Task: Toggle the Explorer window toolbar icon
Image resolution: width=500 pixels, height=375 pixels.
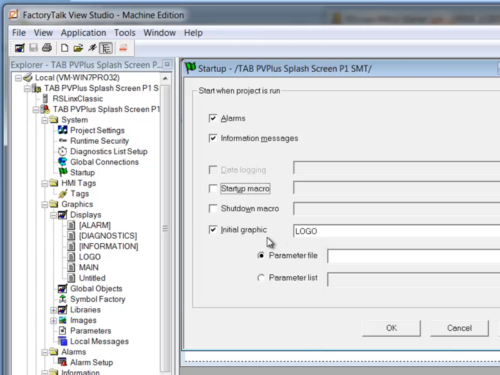Action: click(106, 48)
